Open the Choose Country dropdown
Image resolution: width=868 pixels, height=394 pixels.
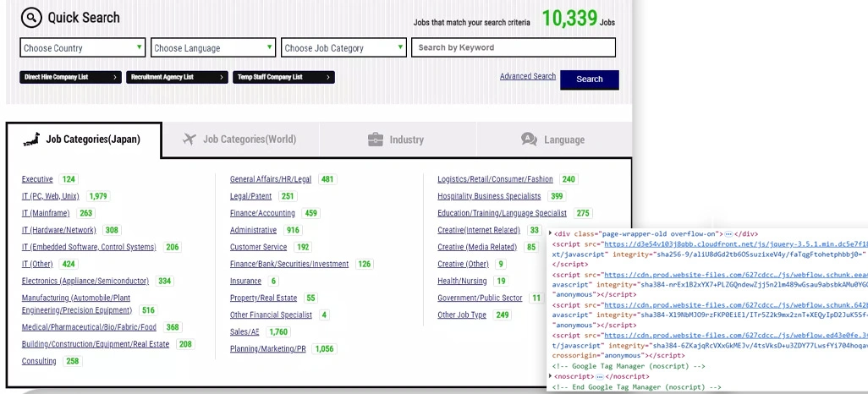click(x=82, y=47)
